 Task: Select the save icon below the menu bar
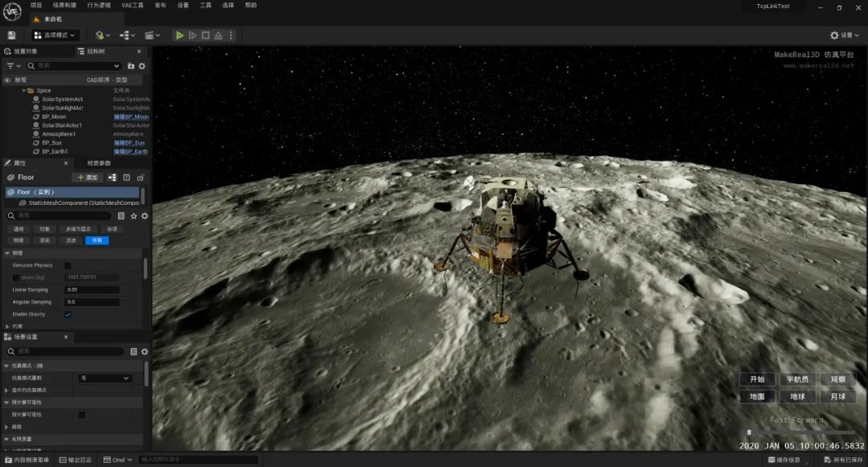click(x=10, y=35)
